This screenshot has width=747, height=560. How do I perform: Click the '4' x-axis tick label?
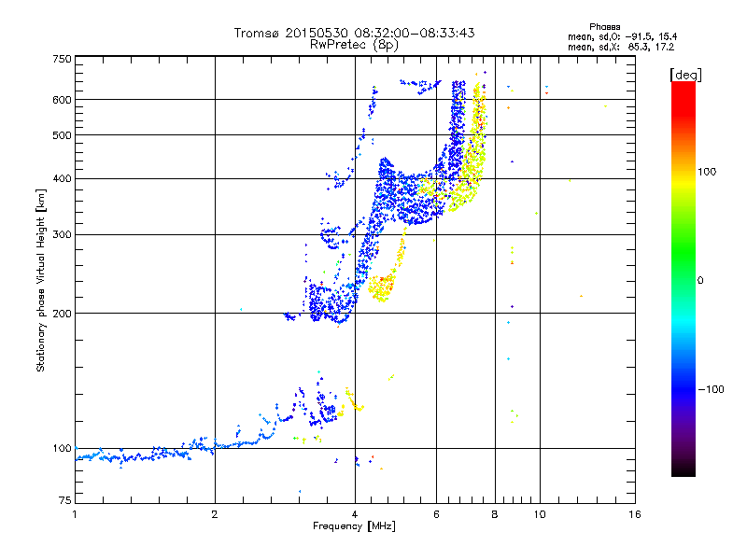355,514
